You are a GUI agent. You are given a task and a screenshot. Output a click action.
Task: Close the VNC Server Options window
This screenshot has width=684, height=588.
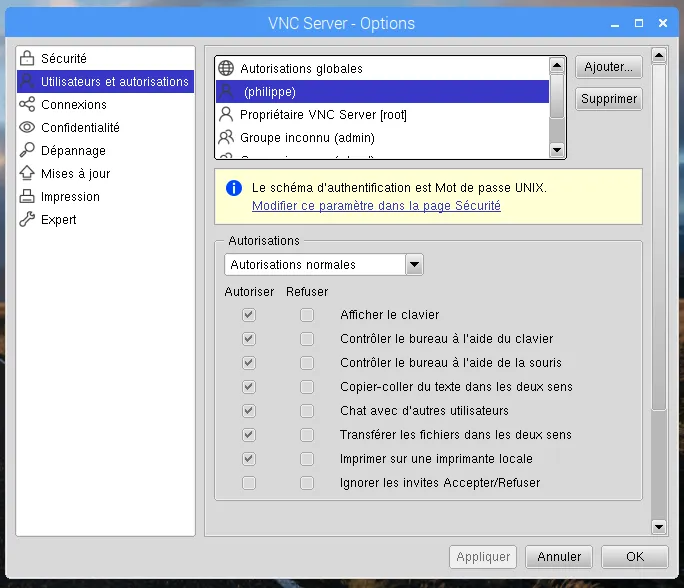[663, 23]
